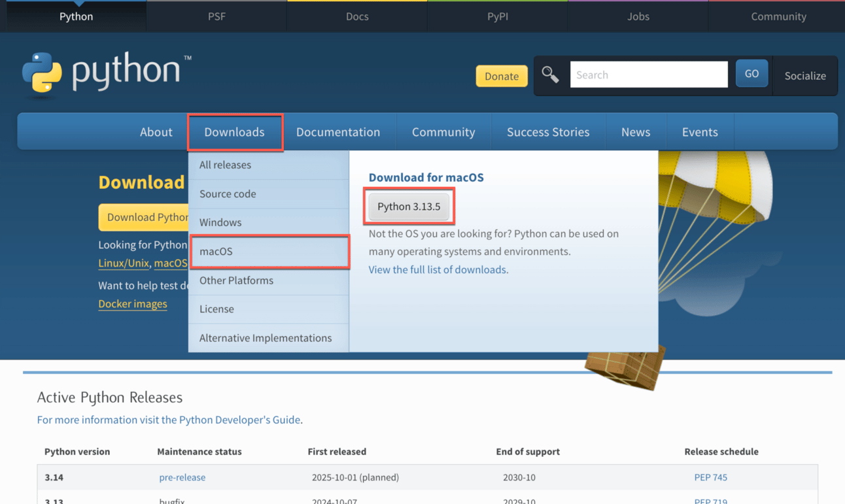Select License in the Downloads menu
Viewport: 845px width, 504px height.
269,309
